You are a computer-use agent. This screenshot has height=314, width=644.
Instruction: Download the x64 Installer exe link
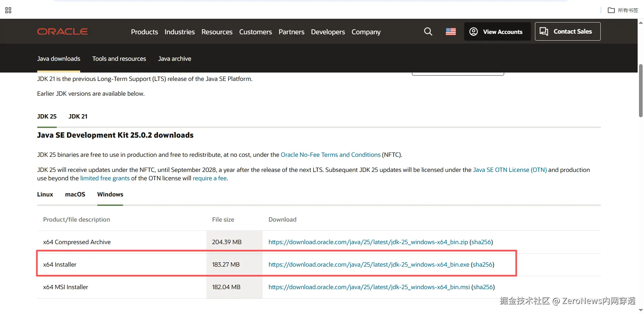pos(369,265)
